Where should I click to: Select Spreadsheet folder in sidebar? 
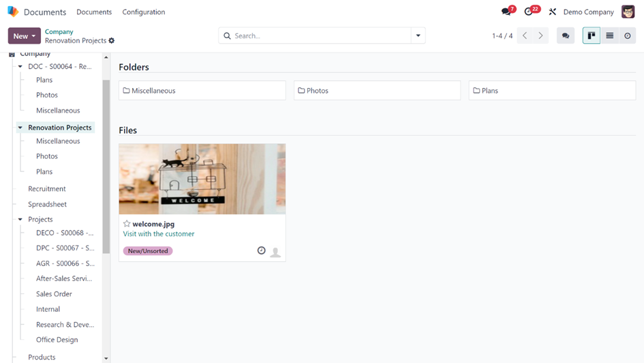[47, 204]
